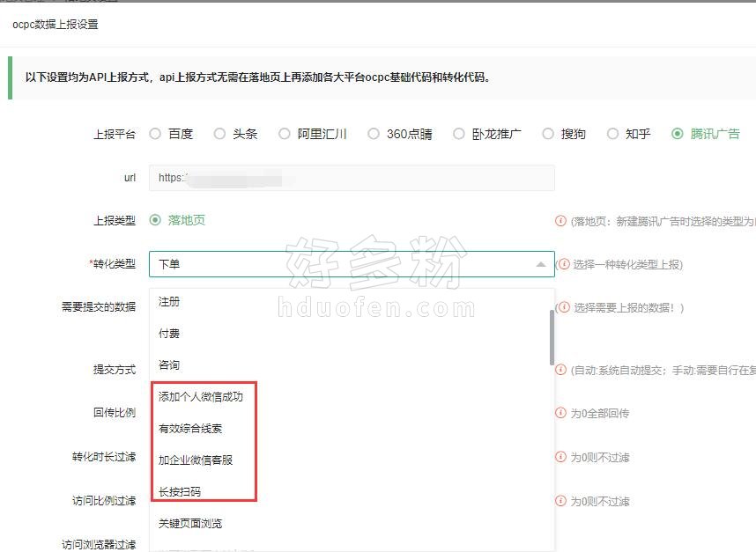Image resolution: width=756 pixels, height=552 pixels.
Task: Click the 提交方式 label
Action: (115, 370)
